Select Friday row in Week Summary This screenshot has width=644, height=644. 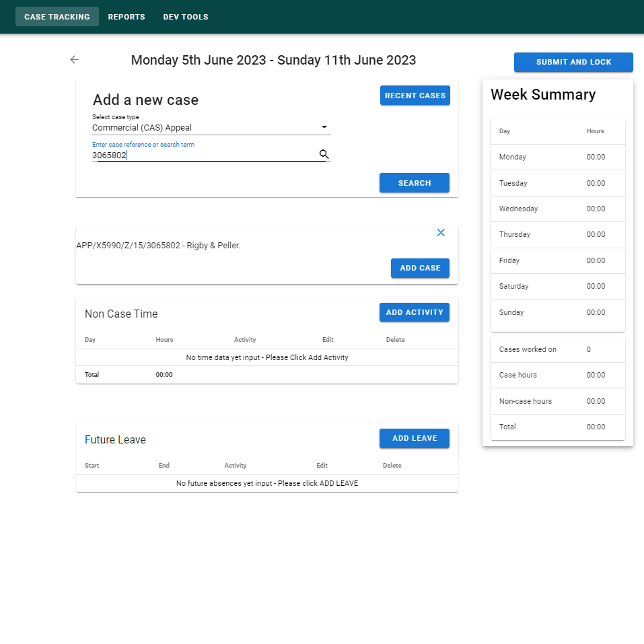pyautogui.click(x=558, y=261)
